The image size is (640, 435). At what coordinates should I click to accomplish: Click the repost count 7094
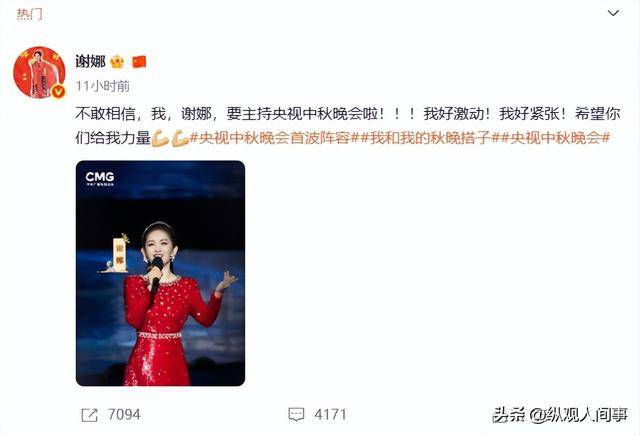(x=124, y=415)
